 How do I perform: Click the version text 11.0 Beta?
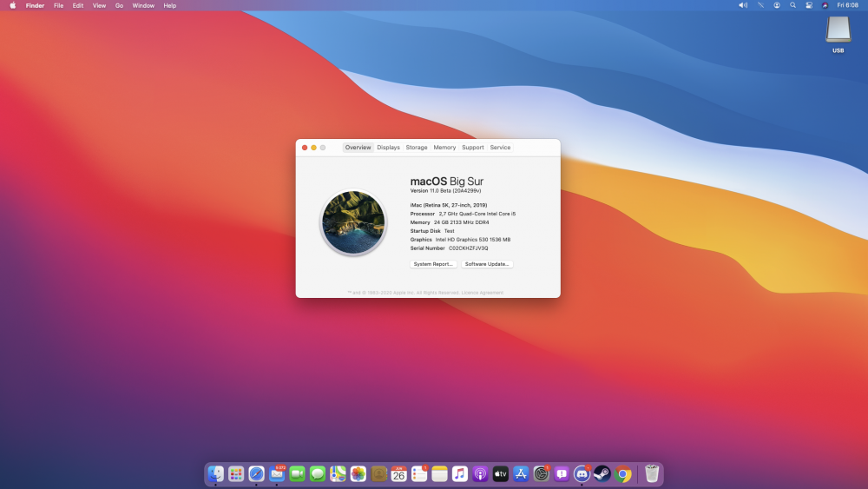tap(445, 190)
